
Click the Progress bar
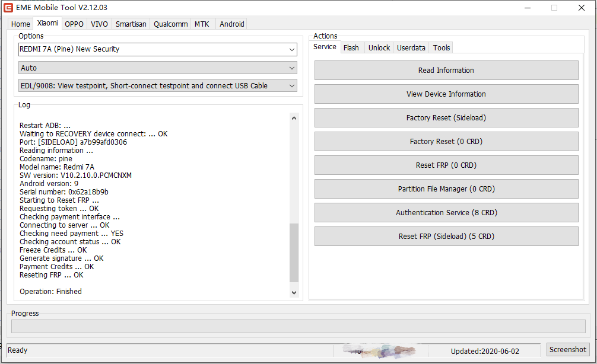(x=298, y=326)
